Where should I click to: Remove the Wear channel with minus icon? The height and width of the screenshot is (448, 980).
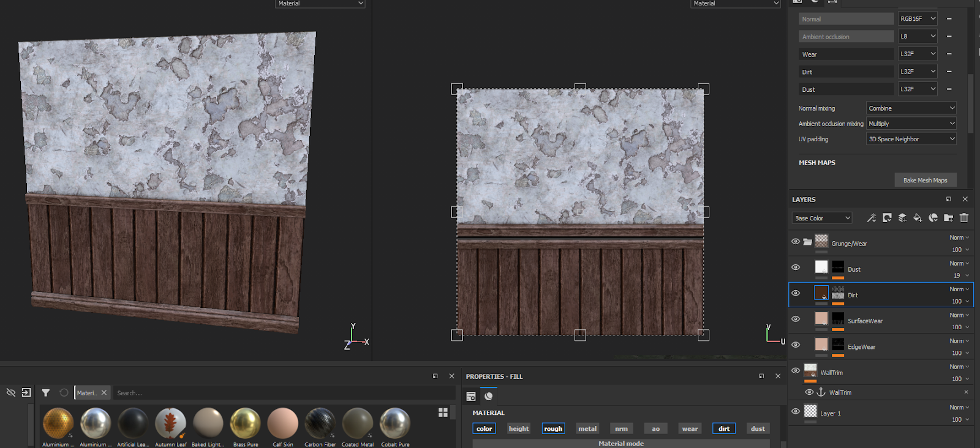[x=949, y=54]
